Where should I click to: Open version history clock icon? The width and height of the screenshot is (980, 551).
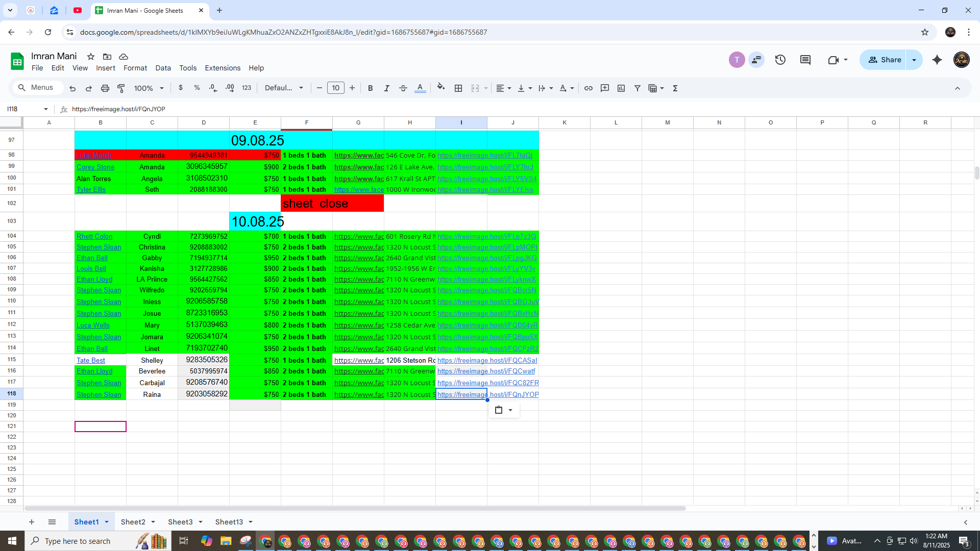coord(780,60)
